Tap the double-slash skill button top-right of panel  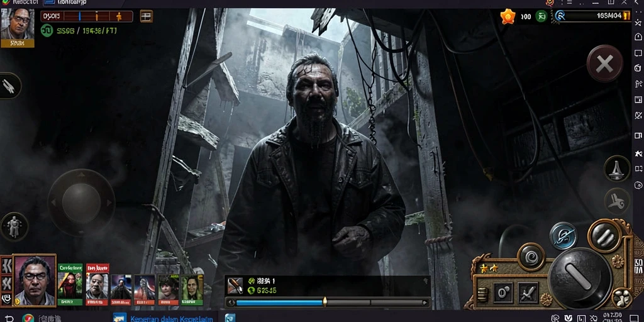click(604, 236)
